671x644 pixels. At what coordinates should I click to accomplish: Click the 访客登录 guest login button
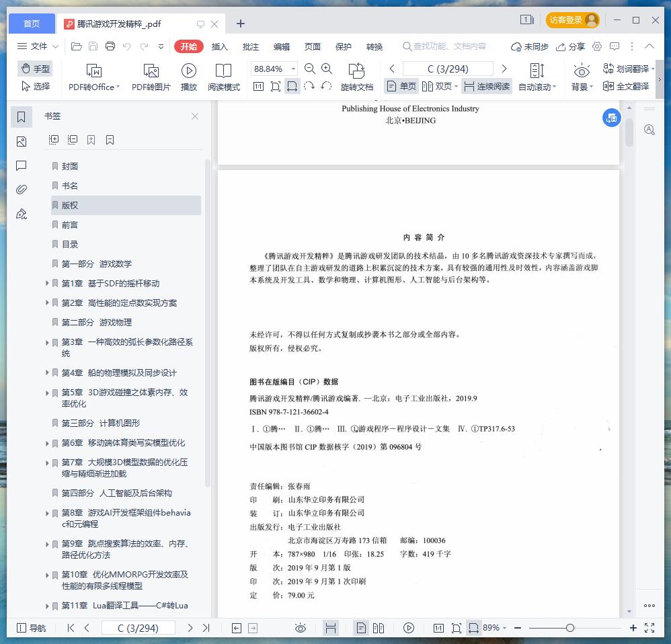click(573, 20)
